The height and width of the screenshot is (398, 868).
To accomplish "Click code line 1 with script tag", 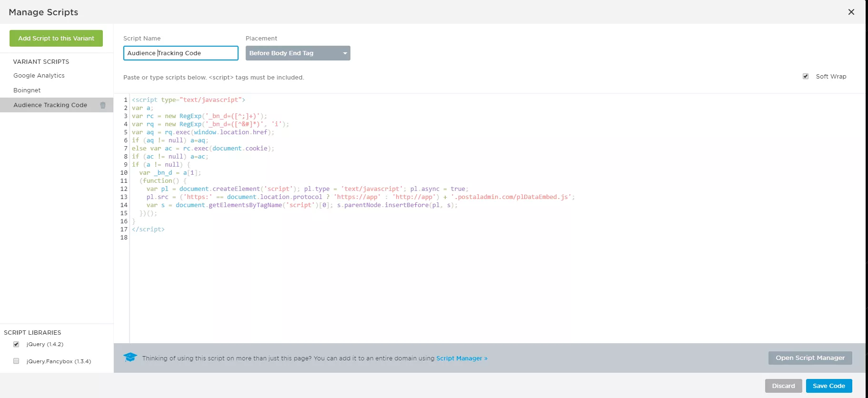I will [189, 100].
